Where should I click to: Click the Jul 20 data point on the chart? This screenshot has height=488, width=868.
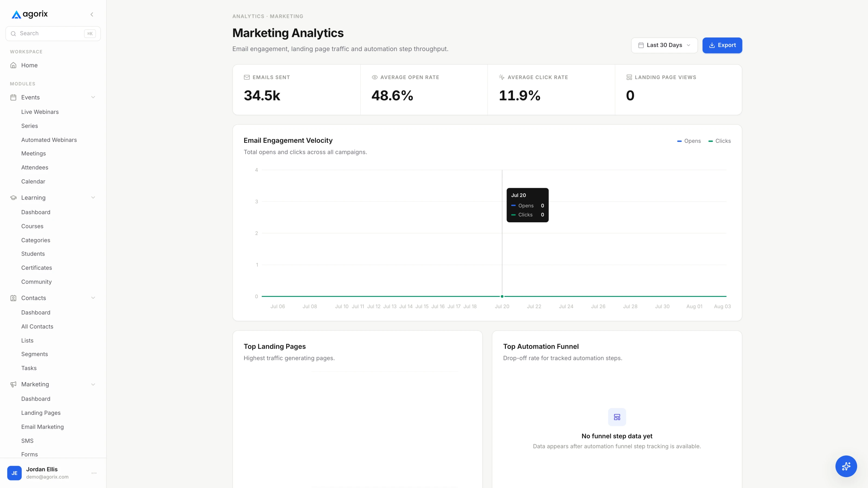(502, 296)
